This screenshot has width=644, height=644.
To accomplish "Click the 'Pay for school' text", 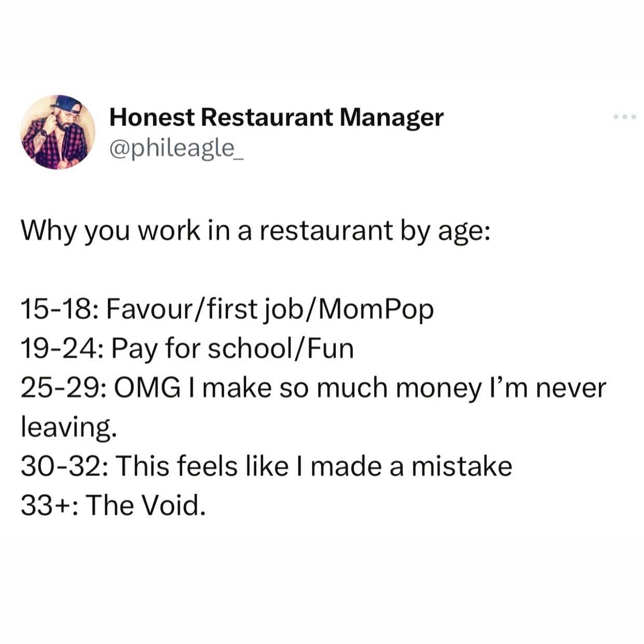I will [x=202, y=348].
